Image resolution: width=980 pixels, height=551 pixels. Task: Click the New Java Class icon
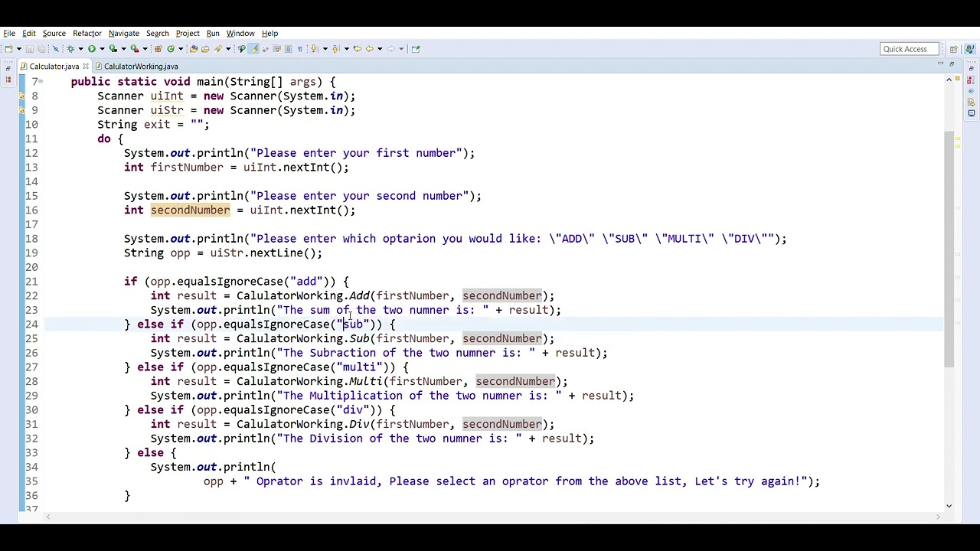[x=171, y=49]
